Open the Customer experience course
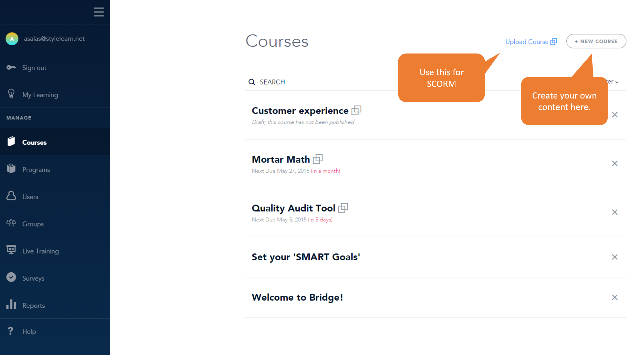This screenshot has width=644, height=355. 300,111
